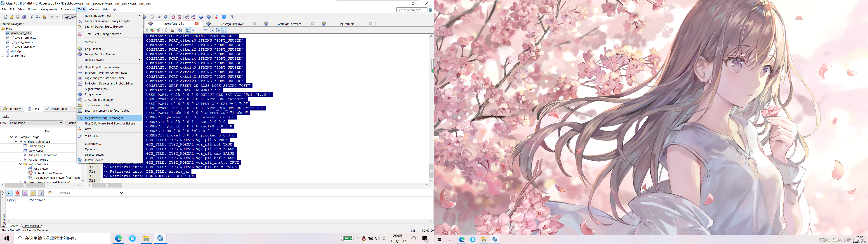The height and width of the screenshot is (244, 868).
Task: Expand the lzj_rom.qip file node
Action: pos(3,56)
